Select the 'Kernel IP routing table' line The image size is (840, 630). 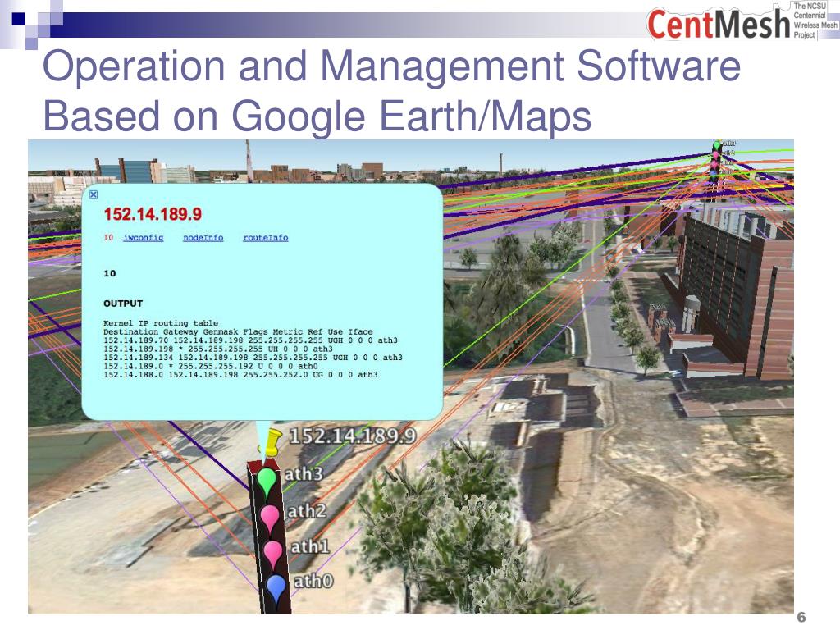tap(161, 323)
